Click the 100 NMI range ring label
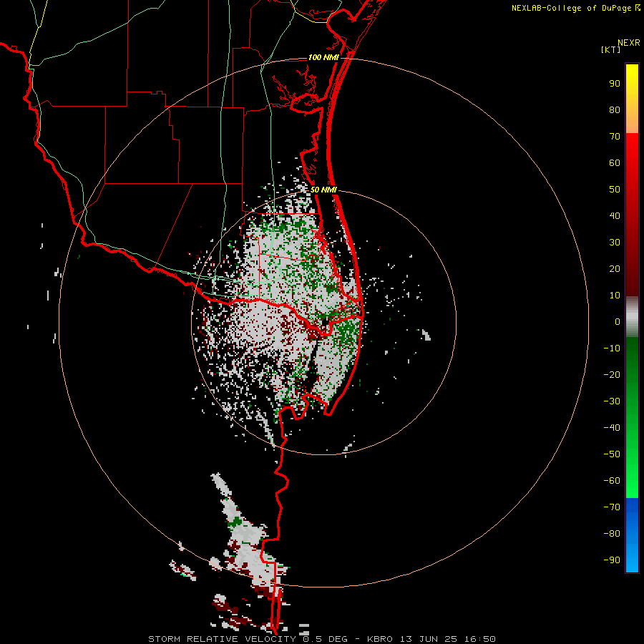The height and width of the screenshot is (644, 644). point(323,57)
